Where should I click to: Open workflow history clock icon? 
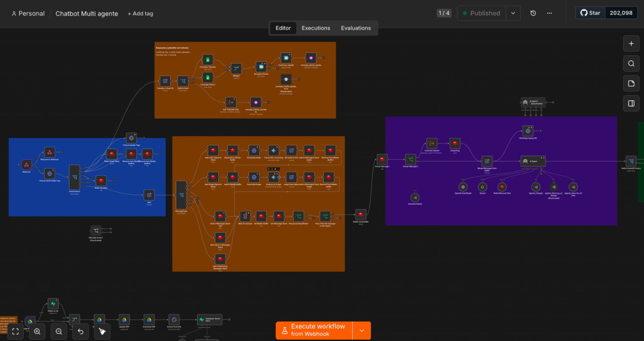click(533, 13)
